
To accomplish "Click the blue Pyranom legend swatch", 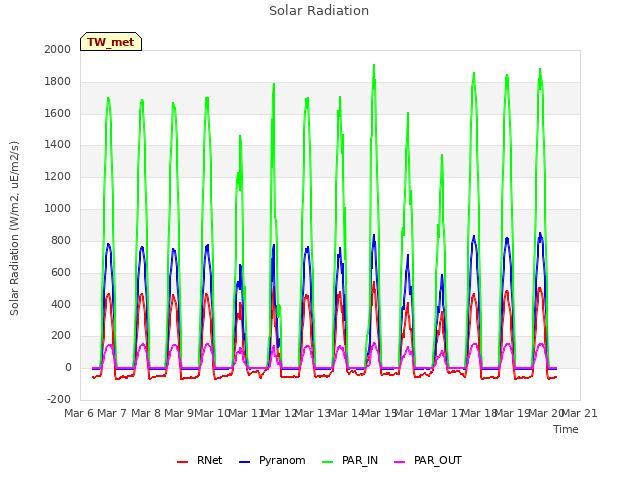I will (244, 462).
